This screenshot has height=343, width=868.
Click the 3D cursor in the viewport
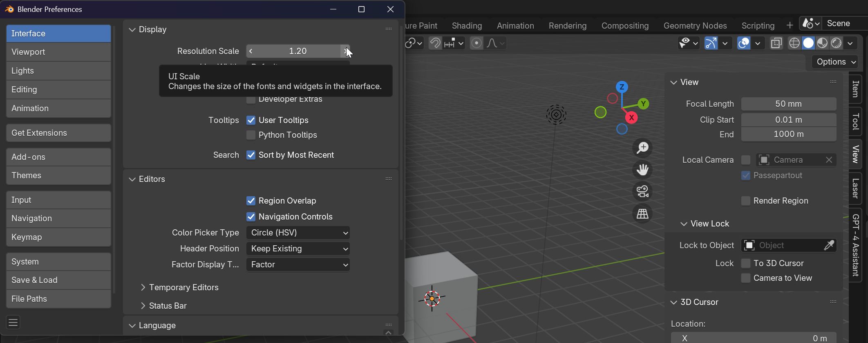(432, 298)
